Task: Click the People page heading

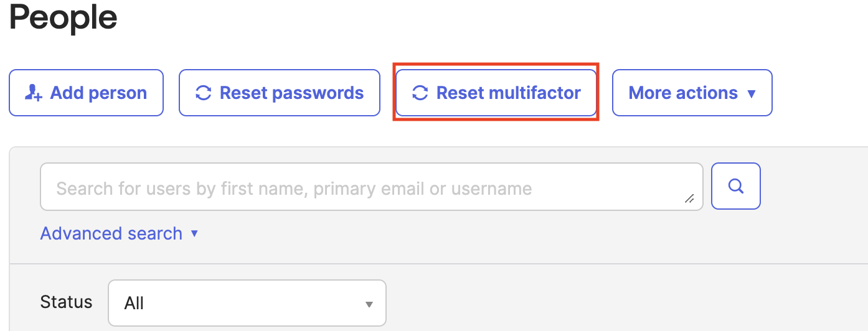Action: (64, 17)
